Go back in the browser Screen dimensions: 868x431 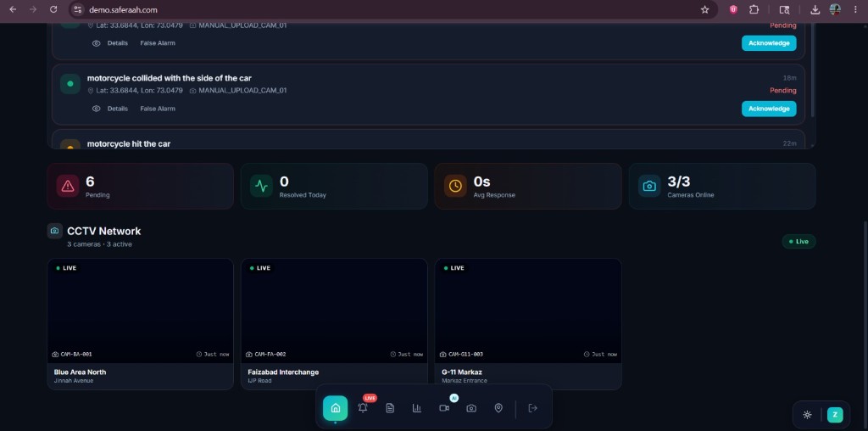(13, 9)
